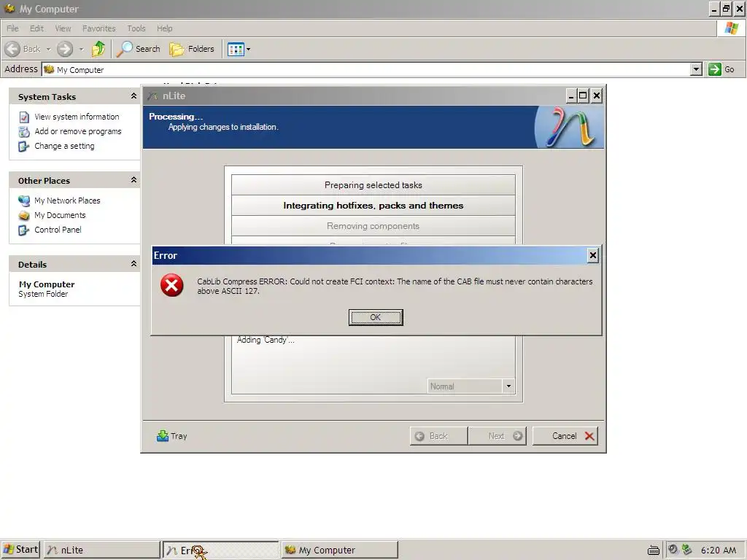Click the Control Panel icon
This screenshot has width=747, height=560.
(x=24, y=230)
